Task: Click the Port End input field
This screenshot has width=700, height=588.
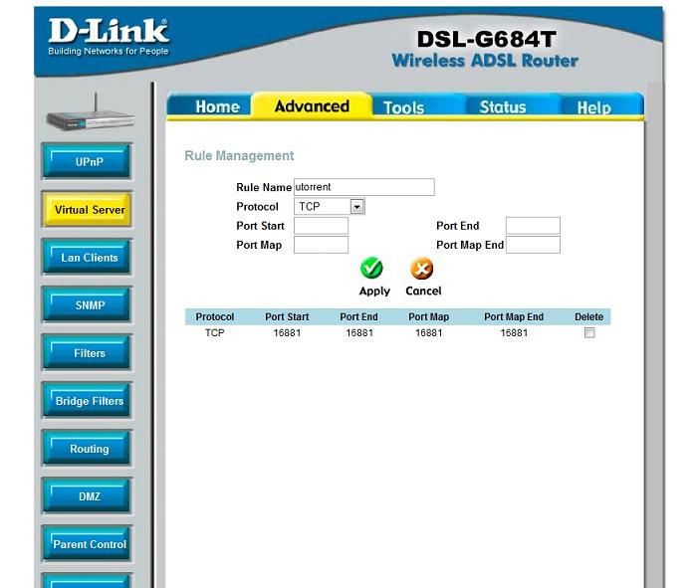Action: pos(533,226)
